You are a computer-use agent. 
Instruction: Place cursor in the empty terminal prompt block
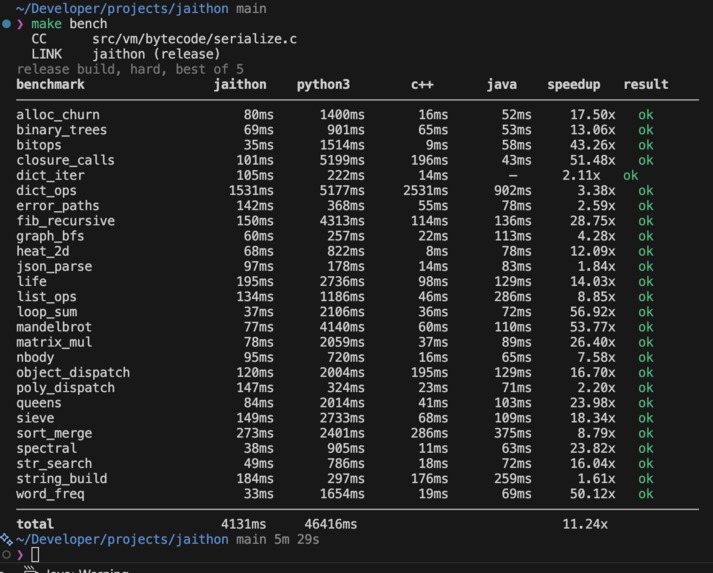point(35,555)
